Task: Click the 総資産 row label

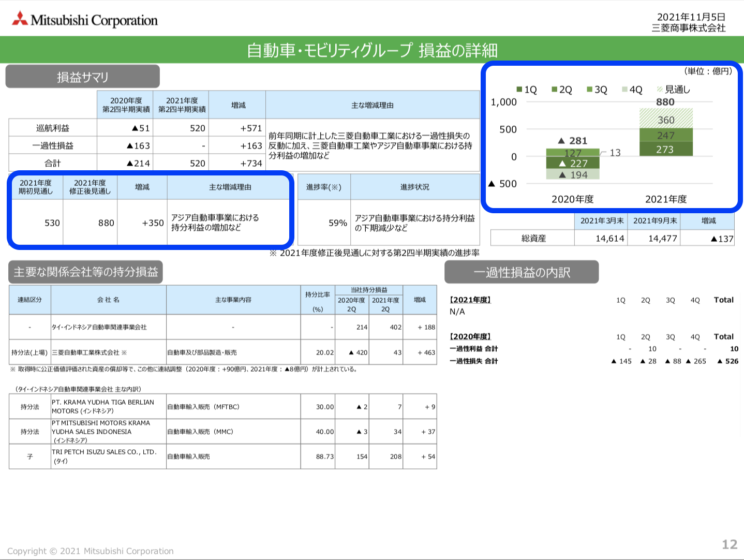Action: 533,238
